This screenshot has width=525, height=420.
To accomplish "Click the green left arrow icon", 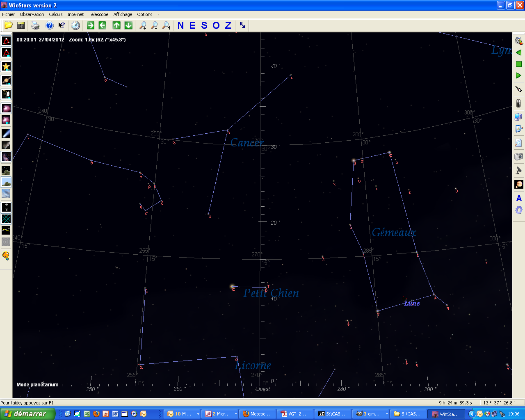I will pos(102,25).
